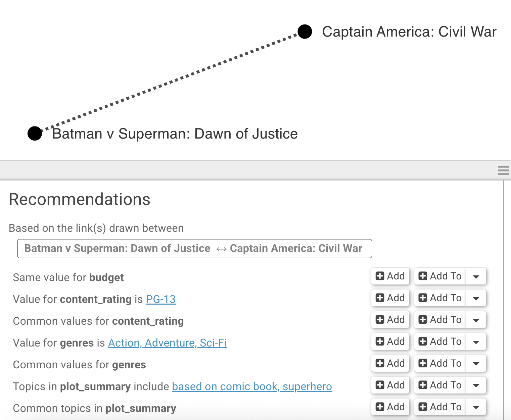The width and height of the screenshot is (511, 420).
Task: Open the PG-13 link
Action: coord(160,299)
